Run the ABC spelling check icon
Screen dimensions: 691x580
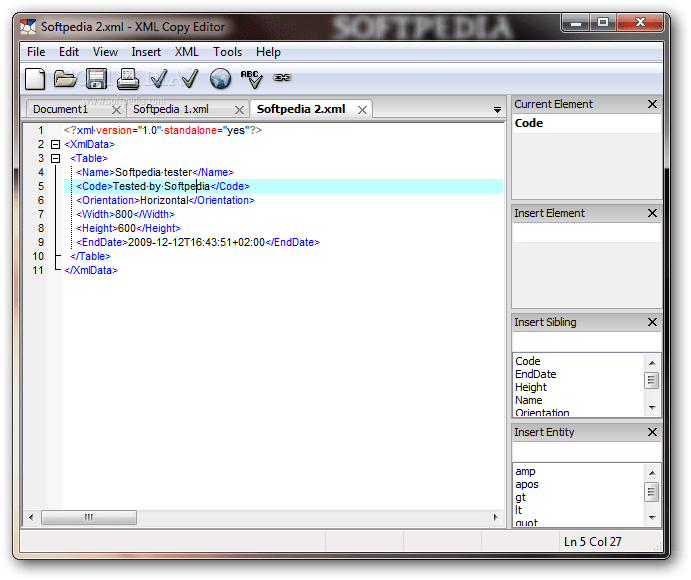pyautogui.click(x=252, y=79)
